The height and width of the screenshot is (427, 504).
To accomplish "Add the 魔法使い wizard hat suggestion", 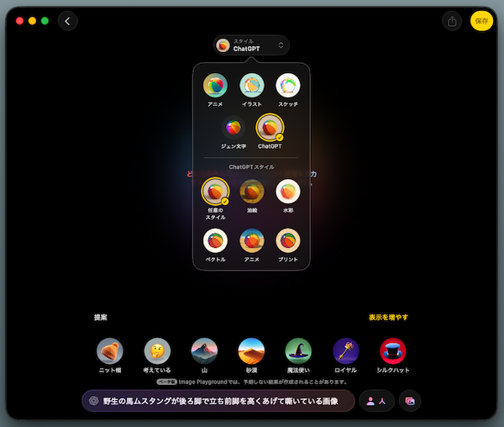I will [x=298, y=351].
